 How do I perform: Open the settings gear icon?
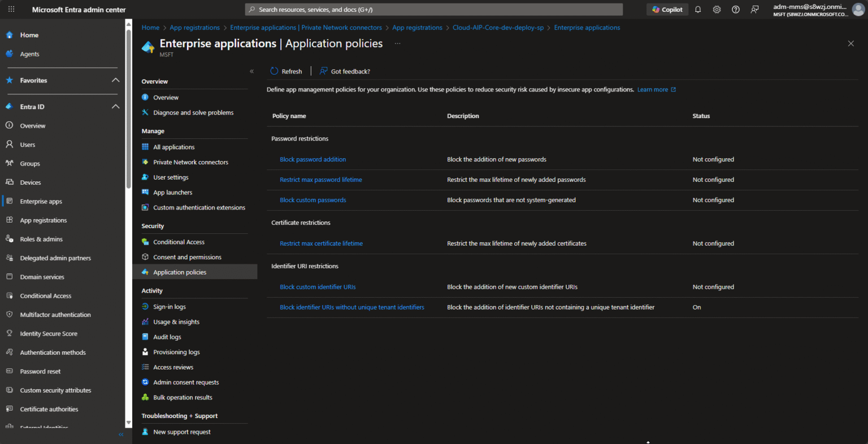717,10
